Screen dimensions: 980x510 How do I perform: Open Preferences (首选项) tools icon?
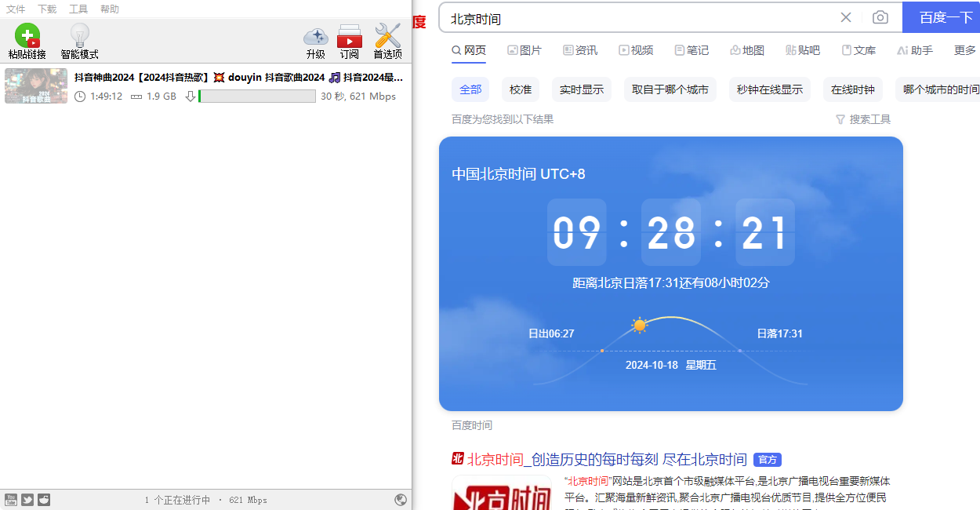pyautogui.click(x=387, y=36)
